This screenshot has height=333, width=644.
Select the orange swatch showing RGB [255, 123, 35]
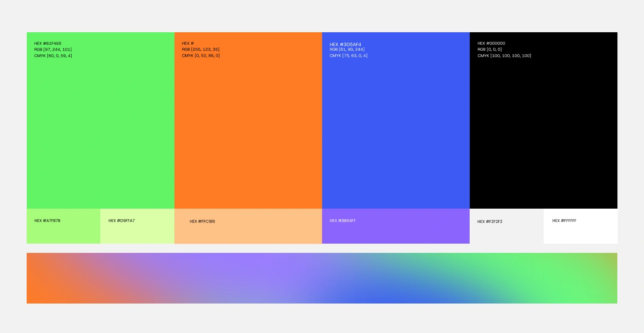coord(248,129)
